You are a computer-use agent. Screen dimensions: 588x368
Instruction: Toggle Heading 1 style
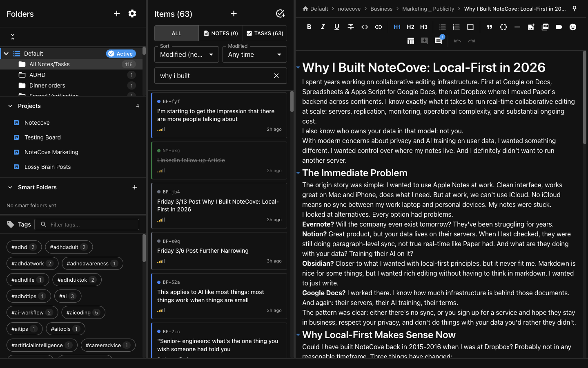click(397, 27)
